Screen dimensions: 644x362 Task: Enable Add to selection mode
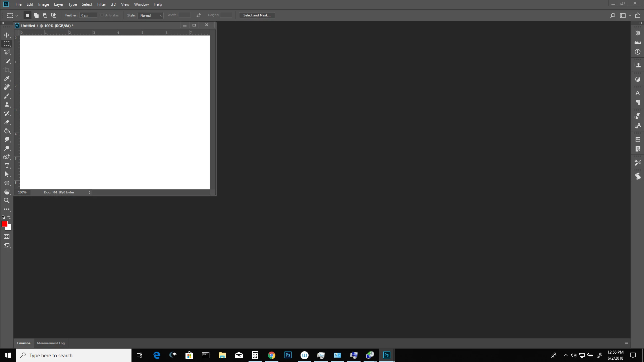tap(36, 15)
